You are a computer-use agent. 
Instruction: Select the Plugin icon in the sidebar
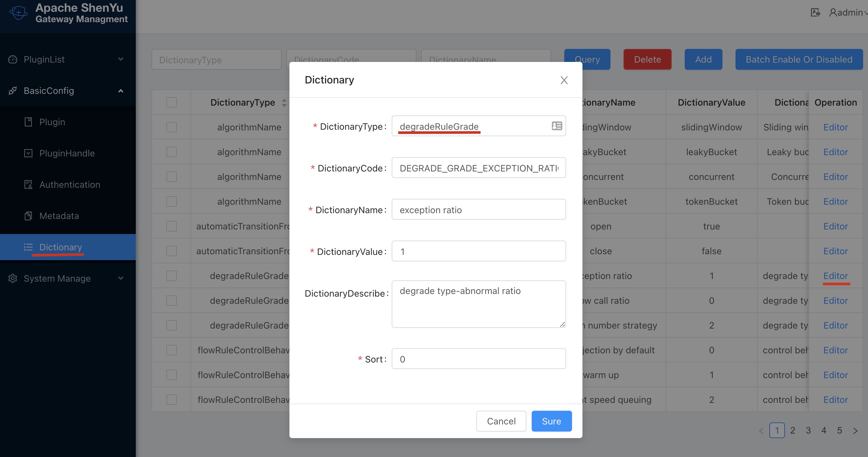coord(28,122)
